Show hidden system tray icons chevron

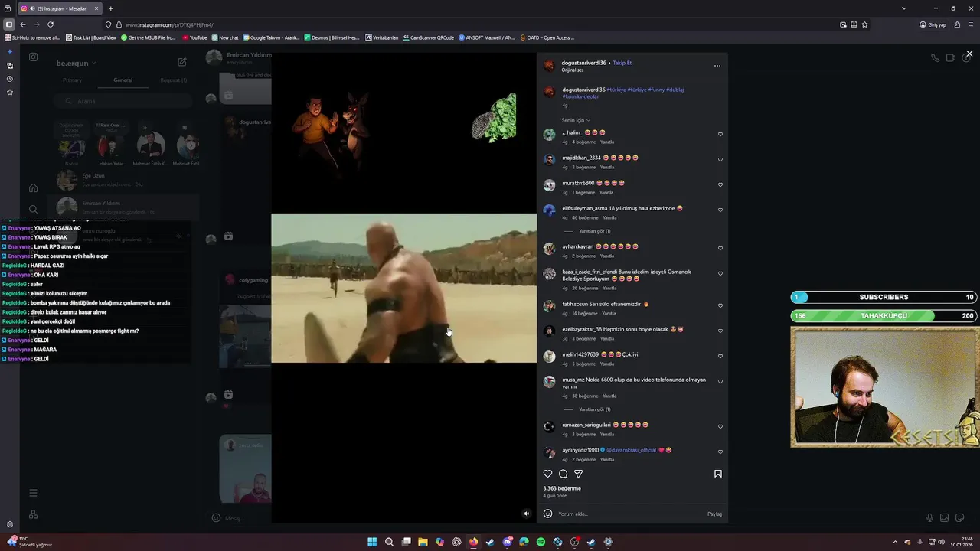(895, 542)
